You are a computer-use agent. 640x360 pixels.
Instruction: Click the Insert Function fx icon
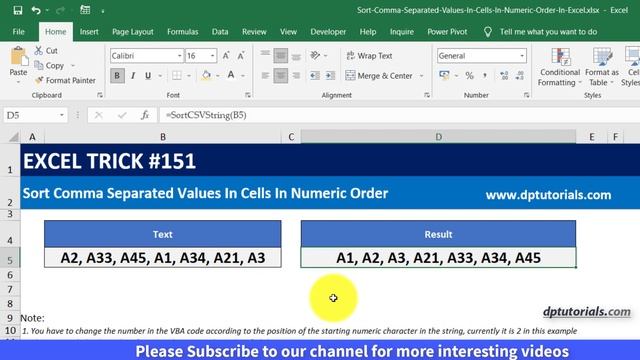click(145, 116)
